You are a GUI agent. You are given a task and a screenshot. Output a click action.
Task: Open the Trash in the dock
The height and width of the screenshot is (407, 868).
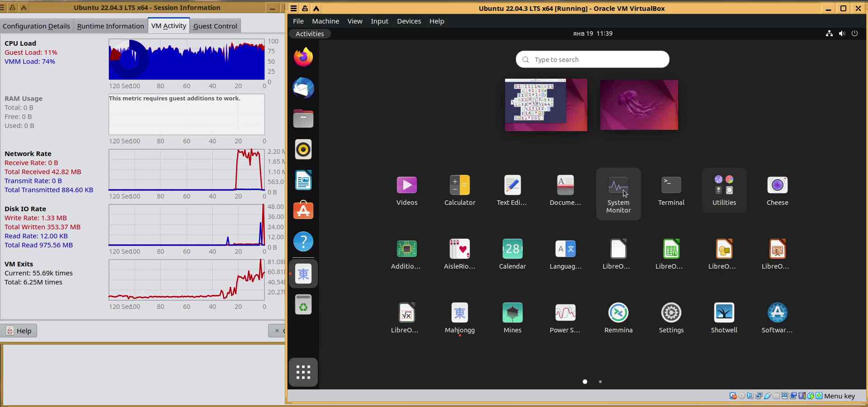pos(303,304)
